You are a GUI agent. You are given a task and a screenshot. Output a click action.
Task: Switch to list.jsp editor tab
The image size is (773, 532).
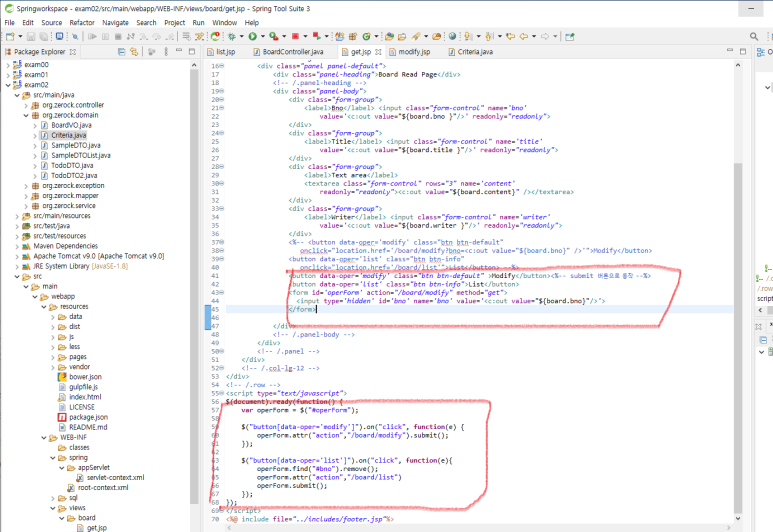click(221, 52)
